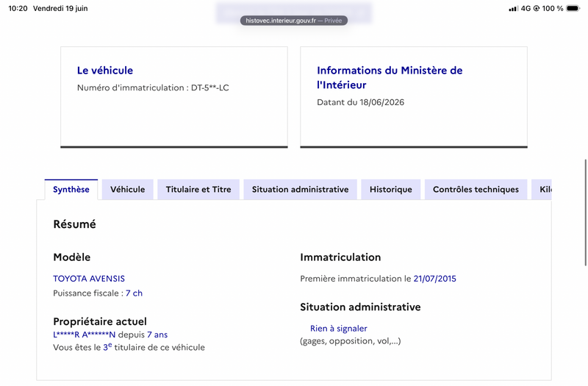Tap the histovec.interieur.gouv.fr address bar
Viewport: 588px width, 386px height.
294,21
